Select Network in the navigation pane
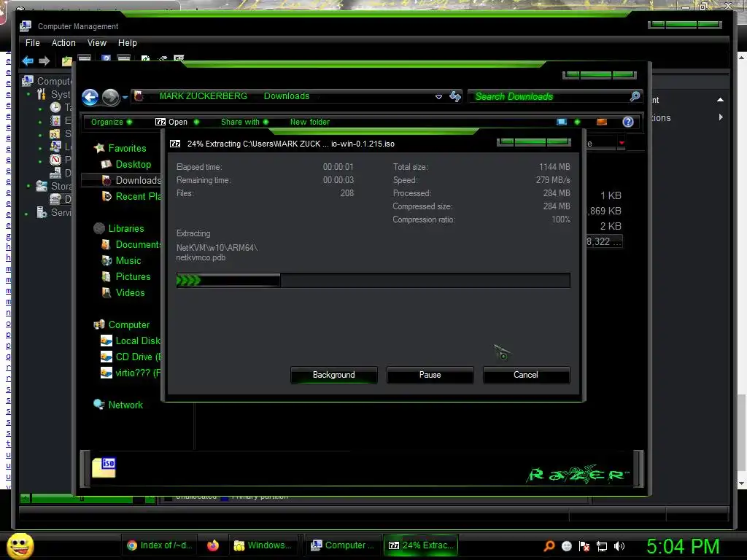This screenshot has height=560, width=747. tap(119, 405)
